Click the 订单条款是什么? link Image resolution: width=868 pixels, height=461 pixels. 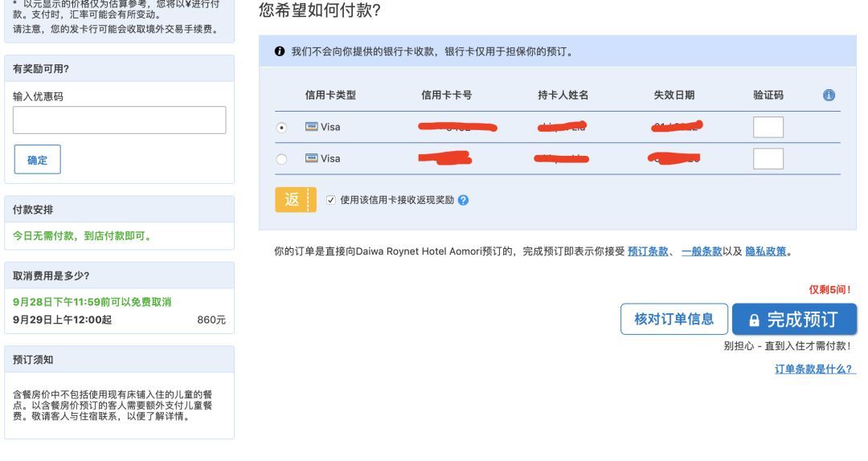[815, 369]
